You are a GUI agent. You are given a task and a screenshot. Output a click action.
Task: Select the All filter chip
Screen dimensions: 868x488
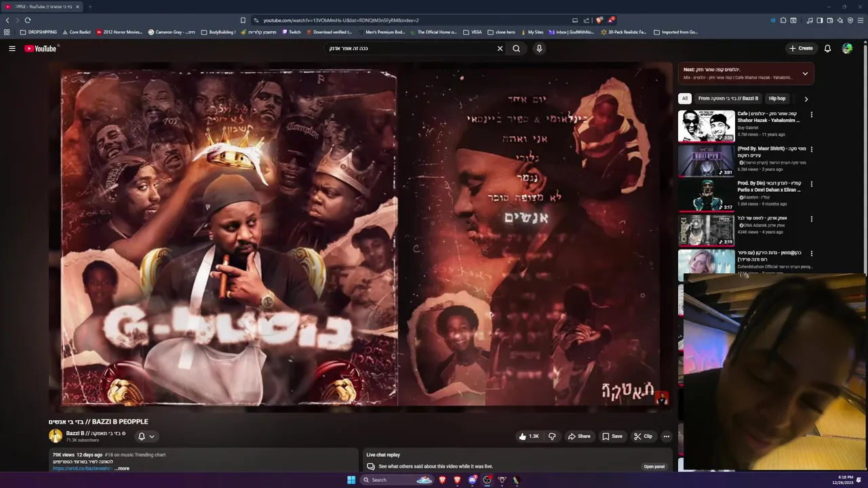[685, 98]
